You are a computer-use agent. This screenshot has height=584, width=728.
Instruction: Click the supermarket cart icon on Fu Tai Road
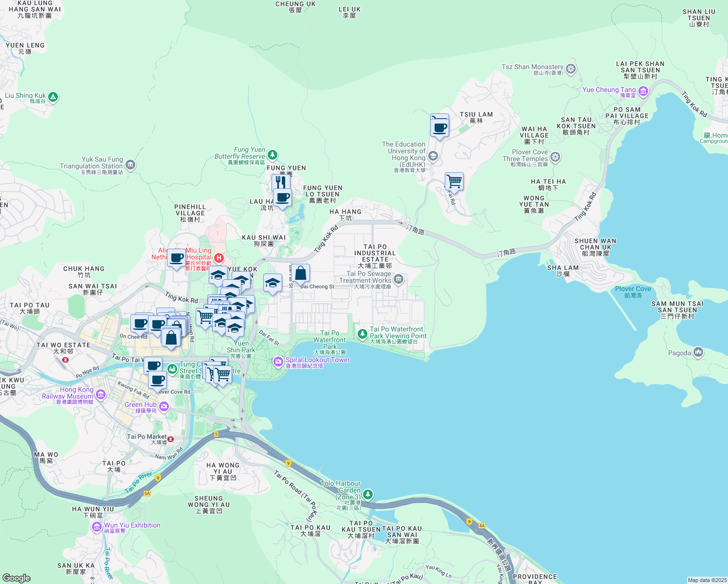pyautogui.click(x=454, y=182)
